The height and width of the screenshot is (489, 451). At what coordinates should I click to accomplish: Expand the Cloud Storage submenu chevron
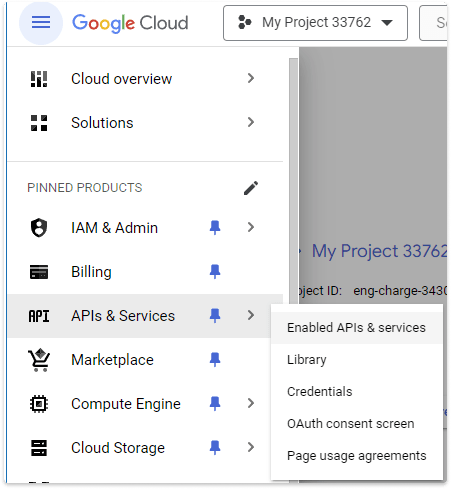coord(251,447)
